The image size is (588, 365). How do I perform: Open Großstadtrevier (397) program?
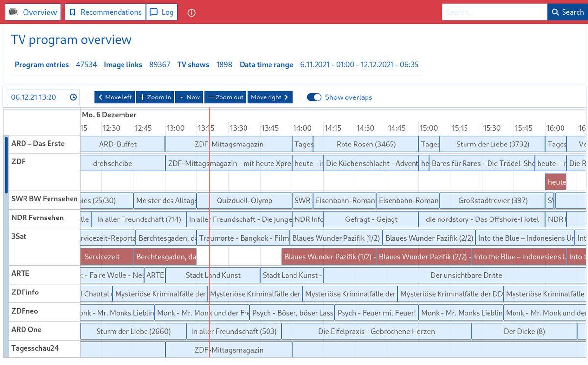pyautogui.click(x=492, y=200)
